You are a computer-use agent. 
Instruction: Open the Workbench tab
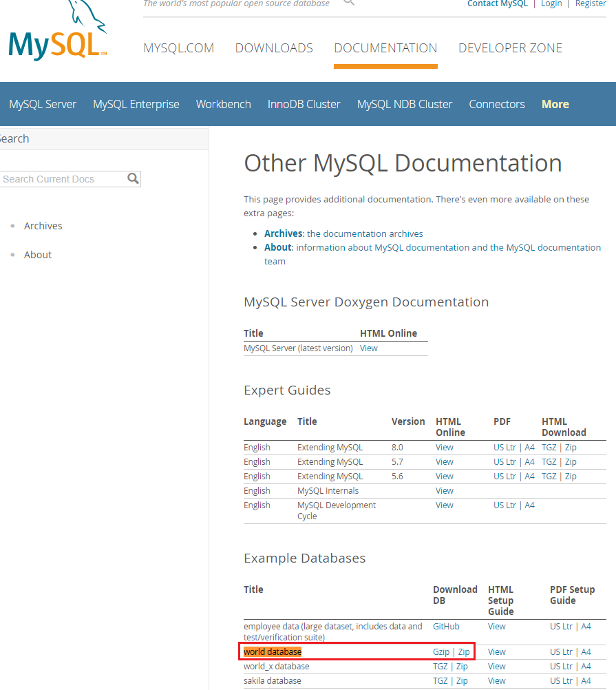click(224, 104)
